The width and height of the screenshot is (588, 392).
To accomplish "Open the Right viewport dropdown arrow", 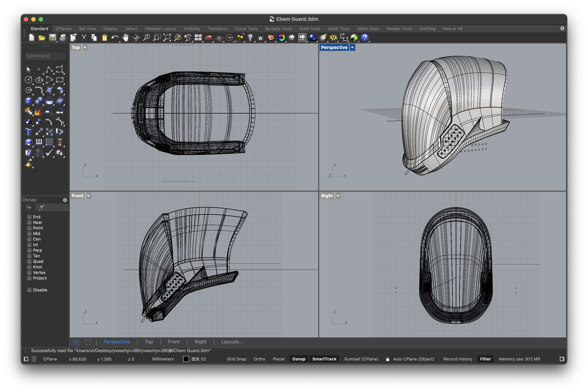I will (338, 196).
